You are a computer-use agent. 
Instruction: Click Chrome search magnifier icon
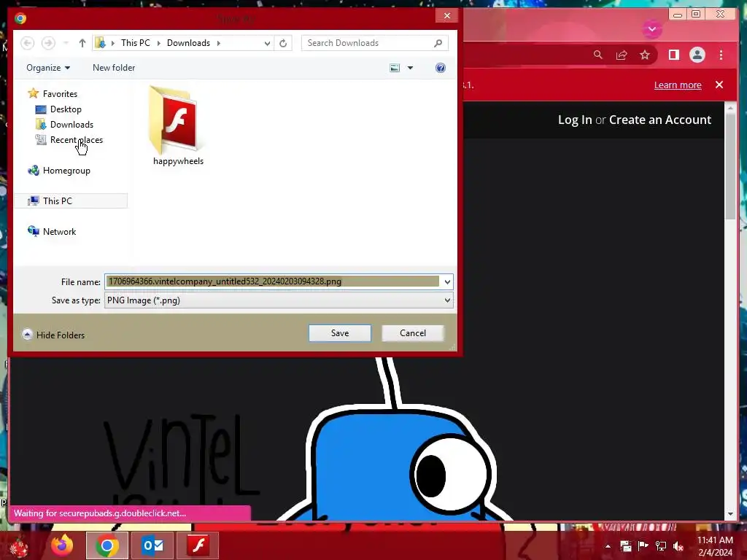point(598,55)
